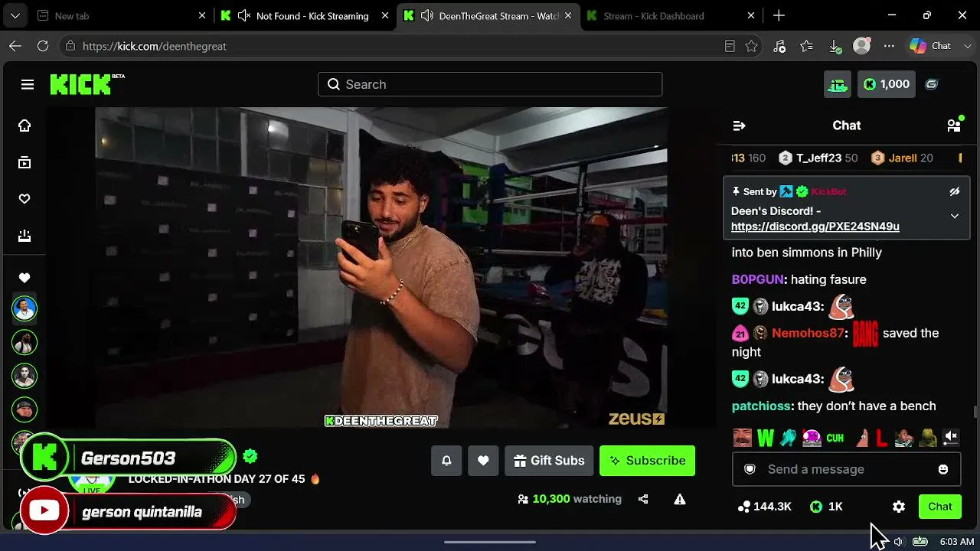Image resolution: width=980 pixels, height=551 pixels.
Task: Open the Kick hamburger menu
Action: tap(28, 84)
